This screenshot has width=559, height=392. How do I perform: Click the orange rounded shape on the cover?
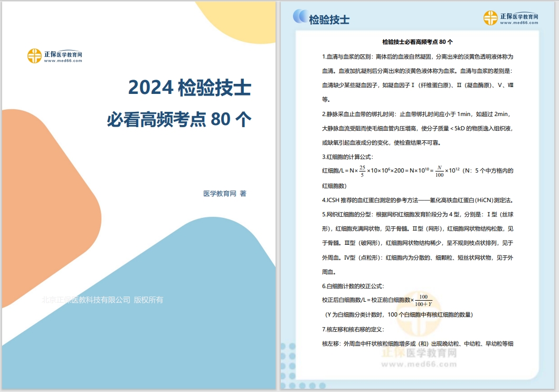pos(48,211)
